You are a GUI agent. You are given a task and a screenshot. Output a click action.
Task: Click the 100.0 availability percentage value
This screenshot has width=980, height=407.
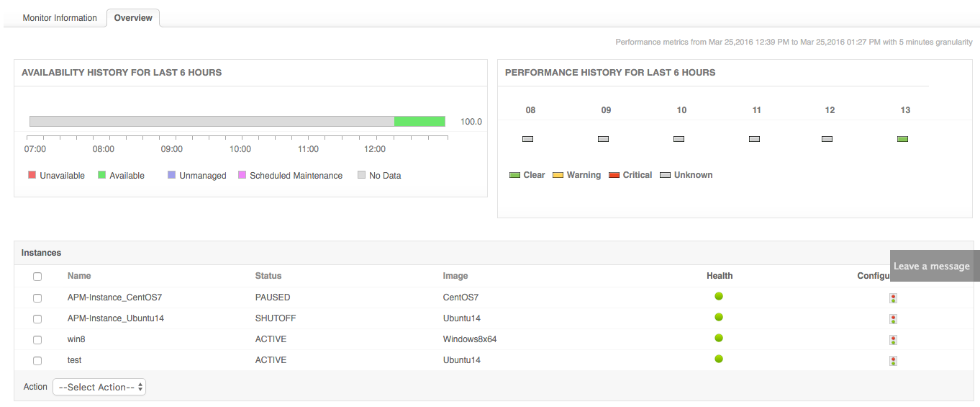[471, 122]
